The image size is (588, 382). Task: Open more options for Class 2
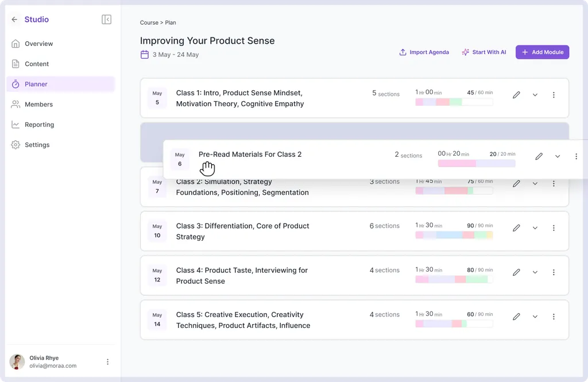click(554, 183)
